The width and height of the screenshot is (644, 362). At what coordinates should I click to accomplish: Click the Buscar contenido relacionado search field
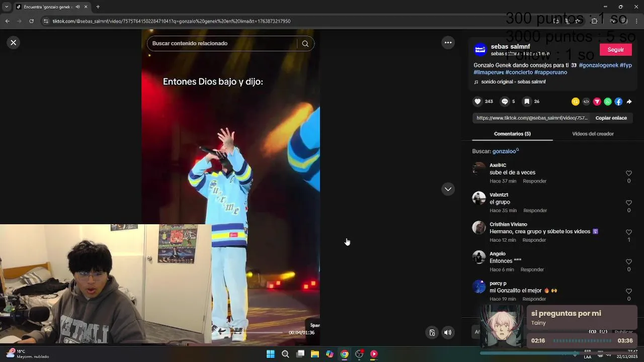[224, 43]
